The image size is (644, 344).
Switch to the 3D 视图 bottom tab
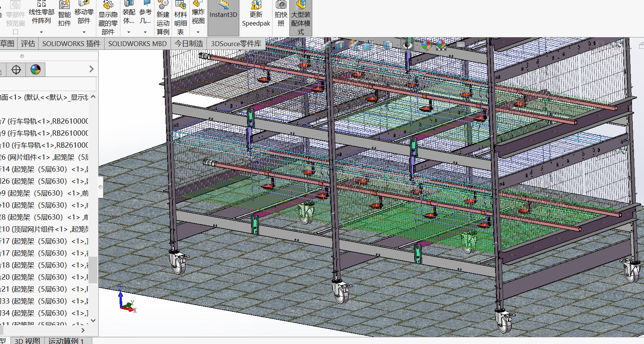click(x=27, y=341)
